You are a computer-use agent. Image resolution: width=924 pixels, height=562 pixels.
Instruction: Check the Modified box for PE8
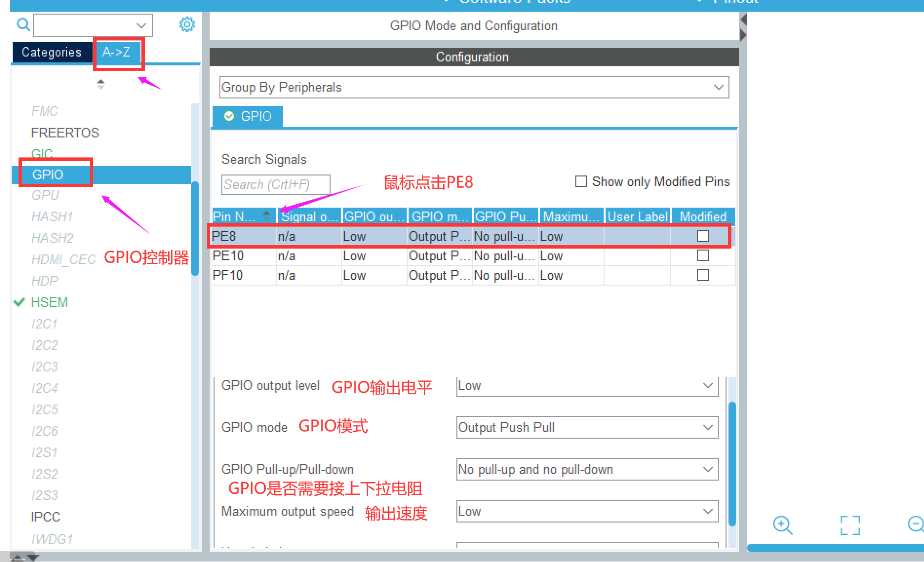pyautogui.click(x=703, y=236)
